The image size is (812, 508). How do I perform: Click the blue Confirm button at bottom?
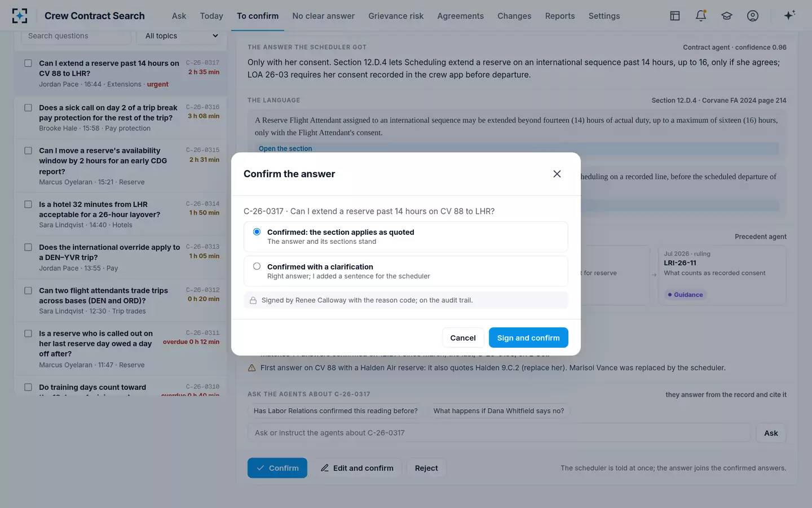click(x=277, y=468)
